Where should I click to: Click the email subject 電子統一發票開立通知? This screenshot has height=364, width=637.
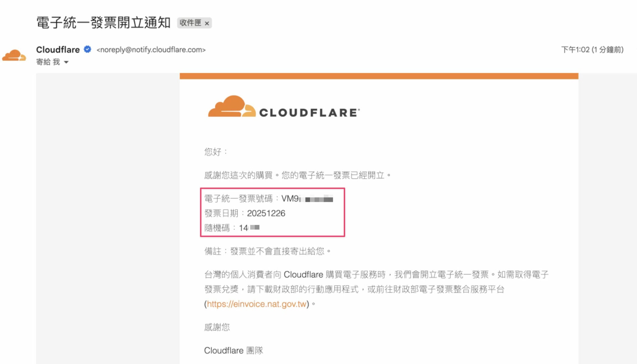pyautogui.click(x=103, y=23)
